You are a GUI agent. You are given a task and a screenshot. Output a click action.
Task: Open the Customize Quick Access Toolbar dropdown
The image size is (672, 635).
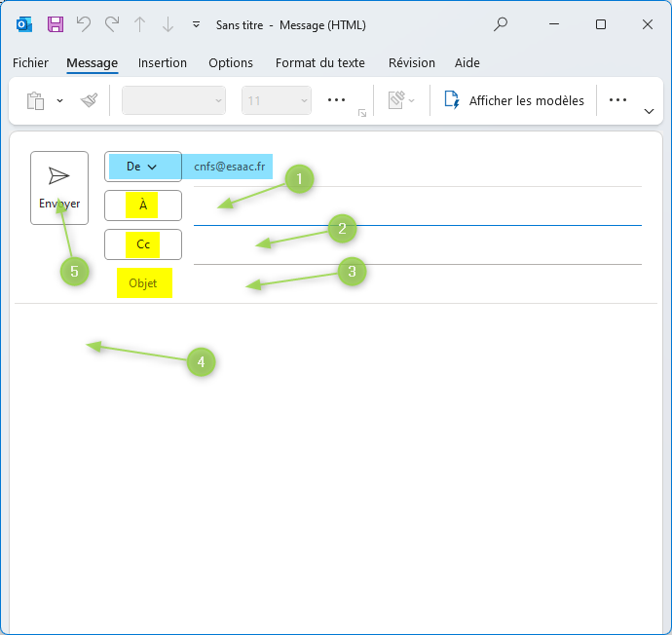197,24
